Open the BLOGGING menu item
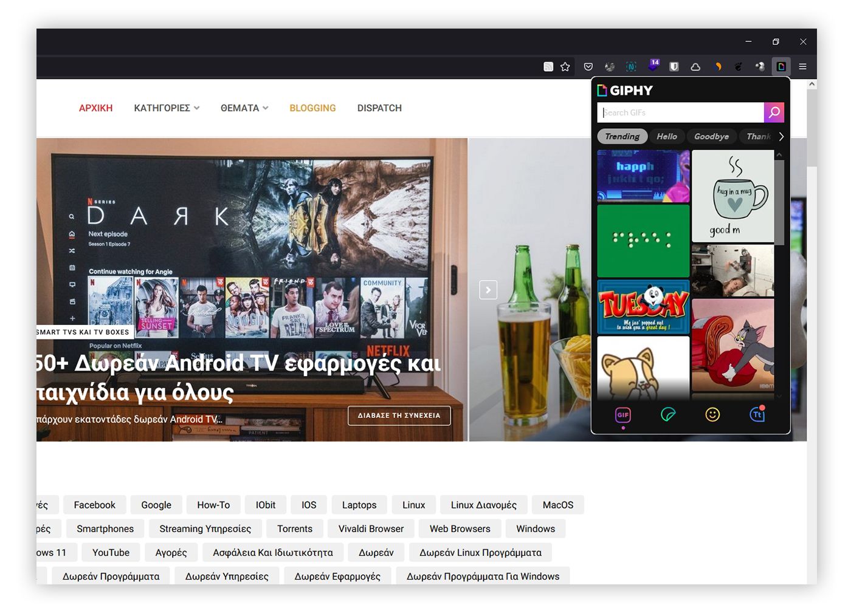 pyautogui.click(x=312, y=108)
